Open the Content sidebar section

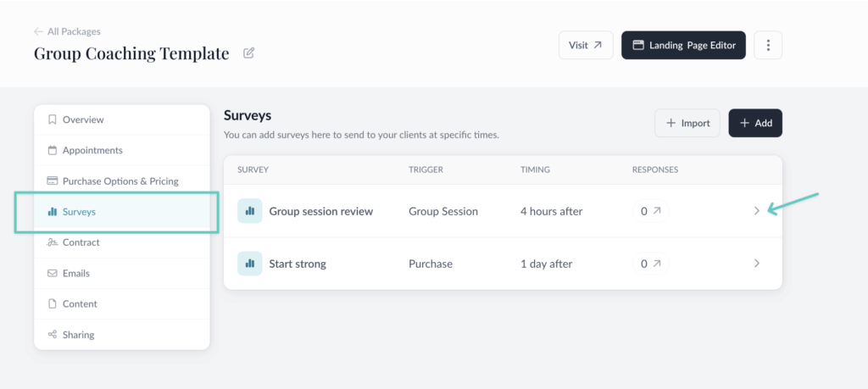[x=80, y=303]
